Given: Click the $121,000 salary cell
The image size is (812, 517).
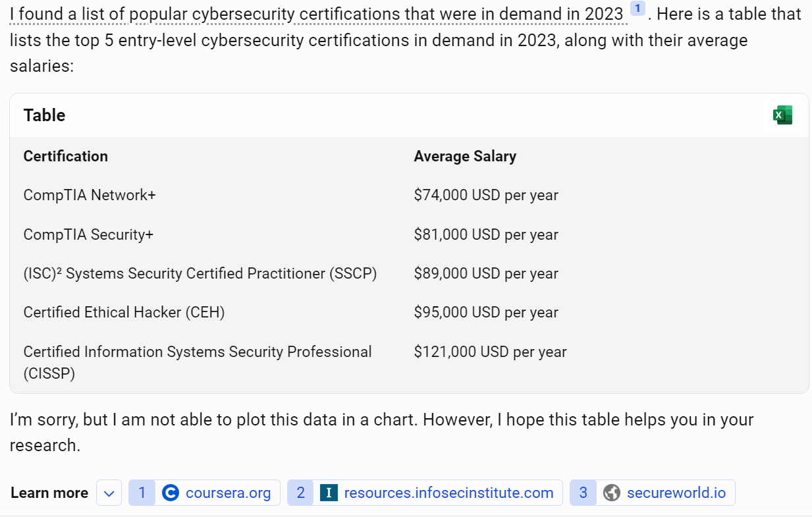Looking at the screenshot, I should click(x=490, y=352).
